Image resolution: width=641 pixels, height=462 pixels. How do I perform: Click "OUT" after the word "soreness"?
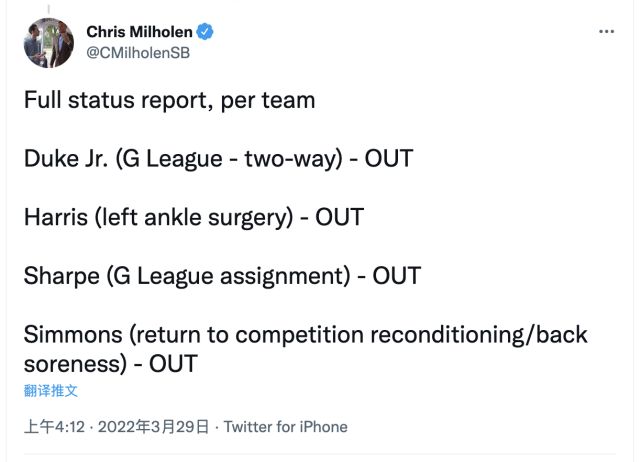(173, 362)
